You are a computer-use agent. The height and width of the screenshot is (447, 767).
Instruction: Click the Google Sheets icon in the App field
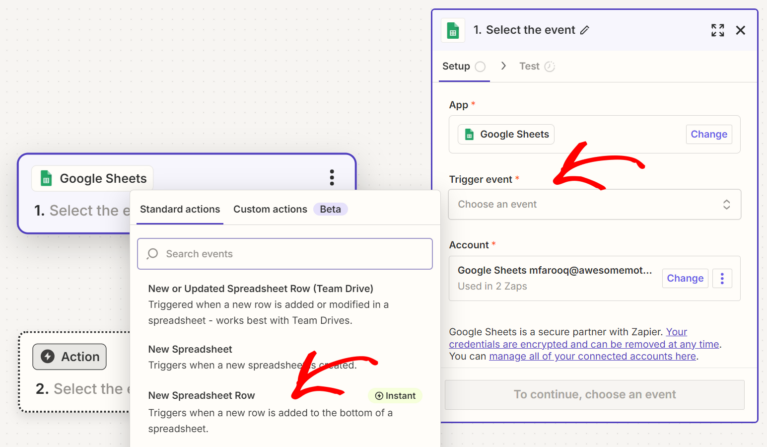469,134
